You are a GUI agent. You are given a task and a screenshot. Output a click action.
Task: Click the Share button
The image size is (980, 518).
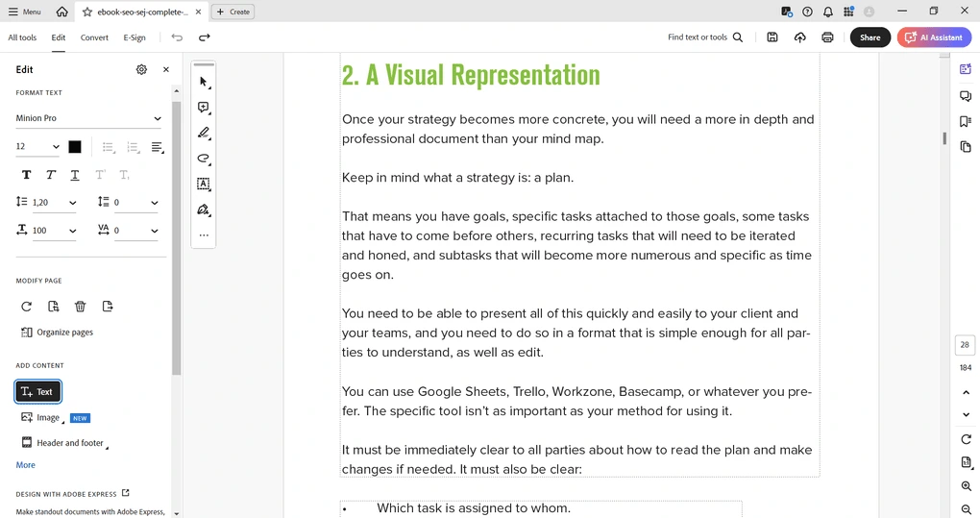coord(870,37)
